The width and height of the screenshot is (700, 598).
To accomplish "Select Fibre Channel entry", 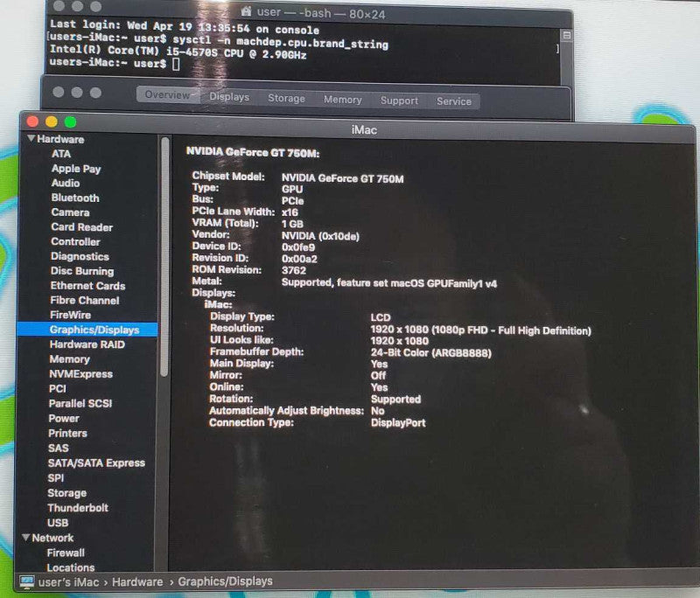I will point(85,301).
